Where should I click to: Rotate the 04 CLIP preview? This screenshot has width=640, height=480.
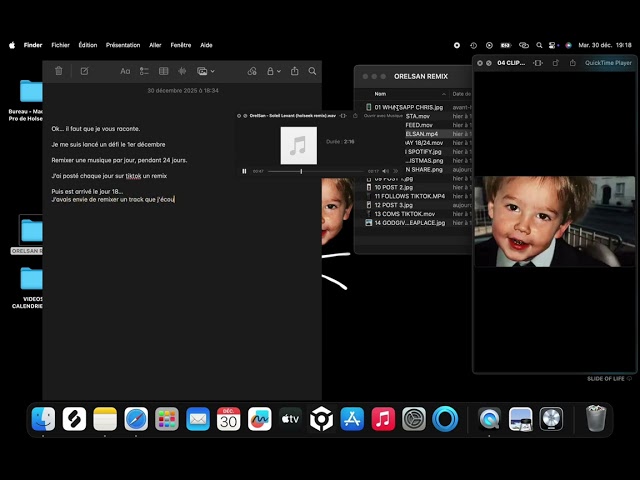[x=556, y=63]
